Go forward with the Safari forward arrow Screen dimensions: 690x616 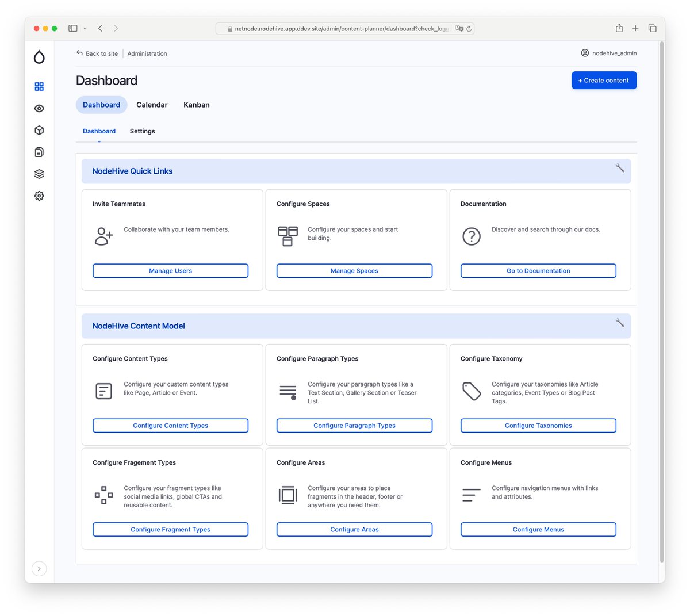116,28
